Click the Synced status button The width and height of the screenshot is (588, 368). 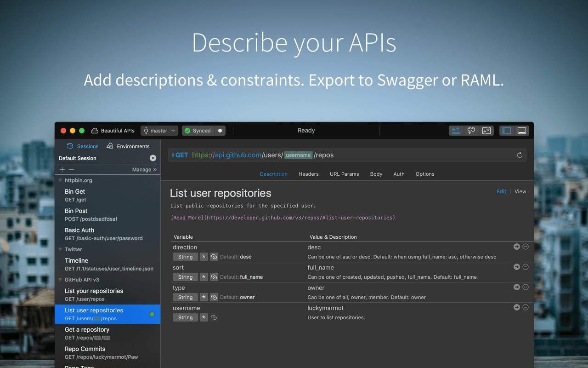pos(198,131)
